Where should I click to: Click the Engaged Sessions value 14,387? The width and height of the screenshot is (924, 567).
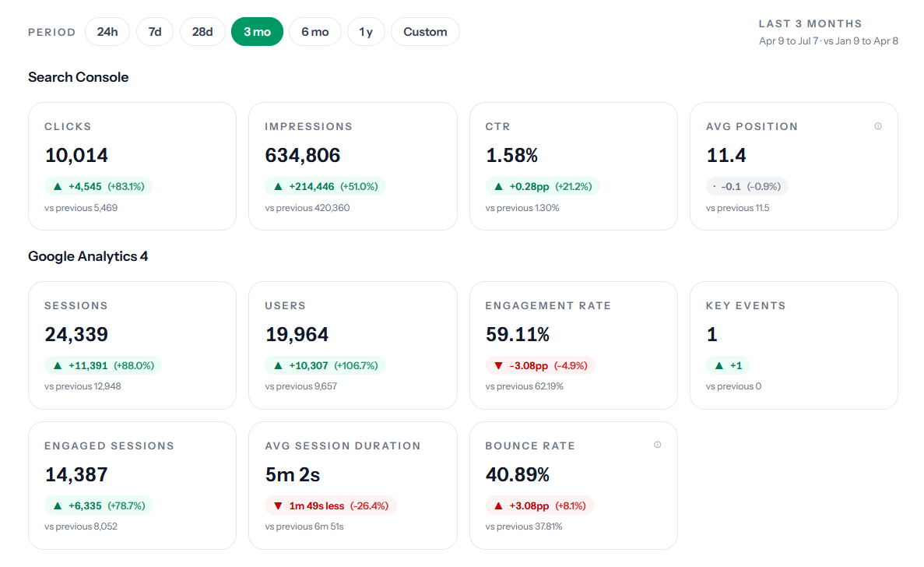click(76, 475)
